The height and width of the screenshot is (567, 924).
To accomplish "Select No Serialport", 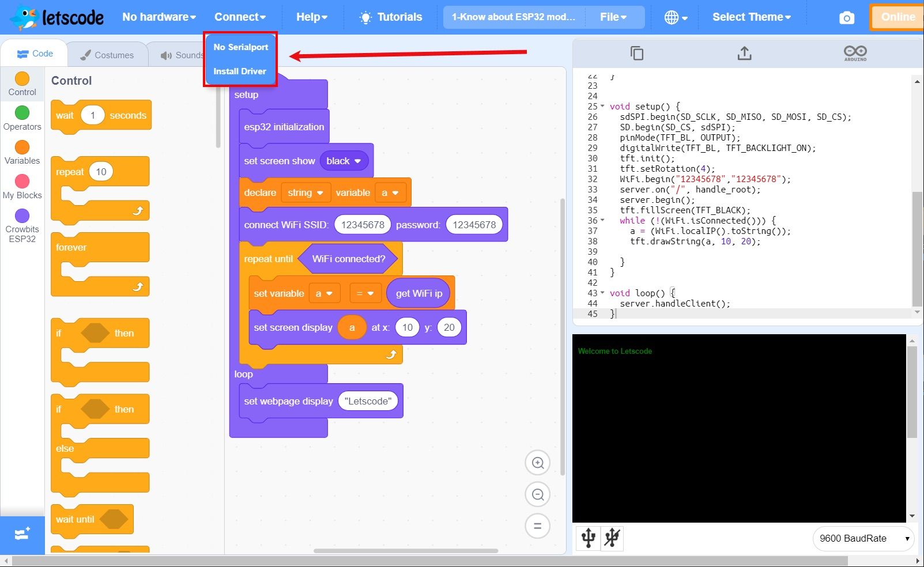I will point(240,47).
